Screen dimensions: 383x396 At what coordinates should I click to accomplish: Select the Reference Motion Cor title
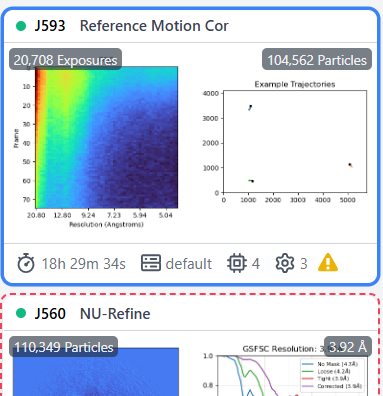(x=154, y=26)
